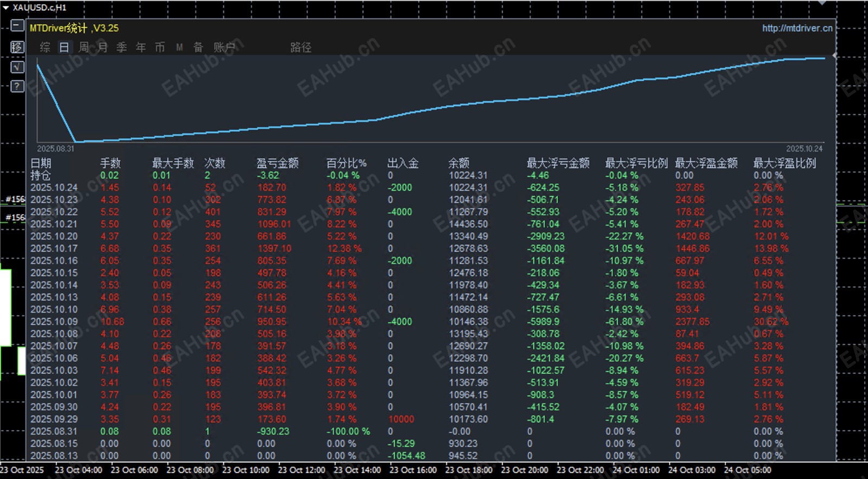Click the 手数 column header
Screen dimensions: 868x479
point(110,163)
